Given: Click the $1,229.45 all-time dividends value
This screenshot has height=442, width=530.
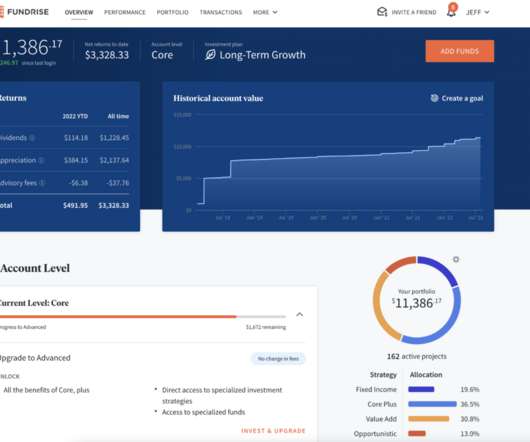Looking at the screenshot, I should (x=114, y=138).
